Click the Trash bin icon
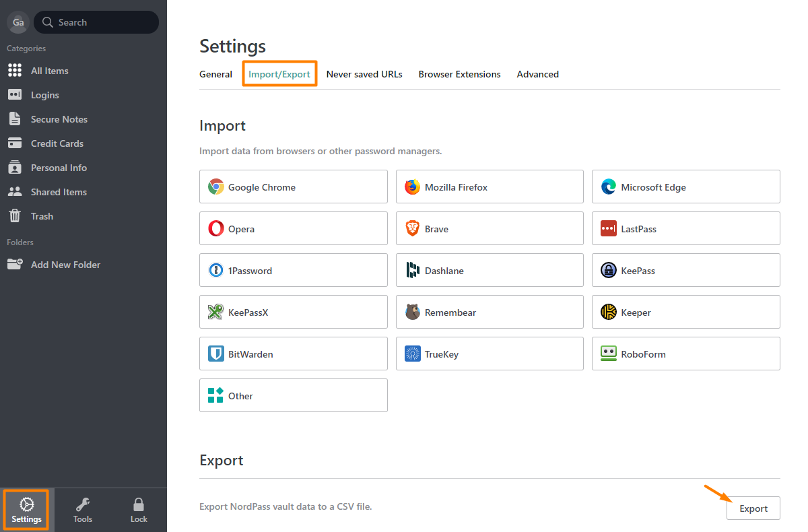The height and width of the screenshot is (532, 808). (x=15, y=215)
